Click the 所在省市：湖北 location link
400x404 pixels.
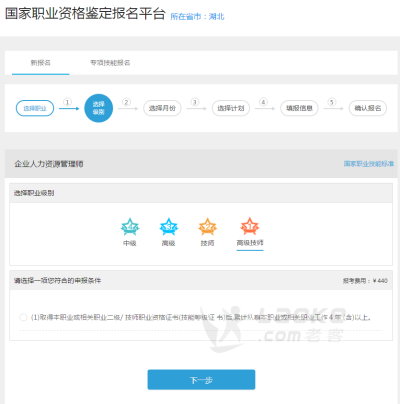pos(197,17)
